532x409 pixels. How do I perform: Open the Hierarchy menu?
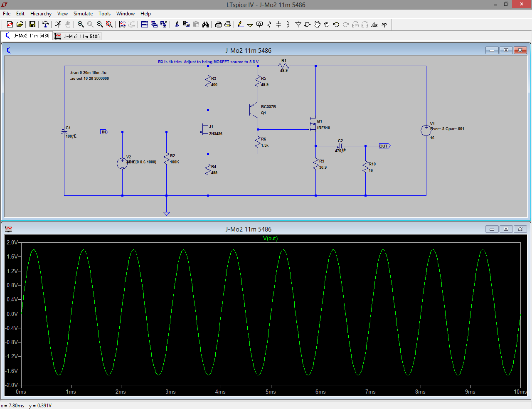pyautogui.click(x=41, y=14)
